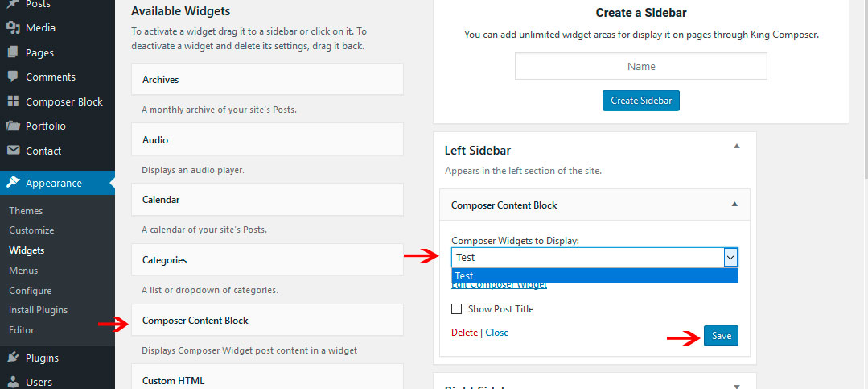Viewport: 868px width, 389px height.
Task: Open the Menus submenu item
Action: (x=23, y=271)
